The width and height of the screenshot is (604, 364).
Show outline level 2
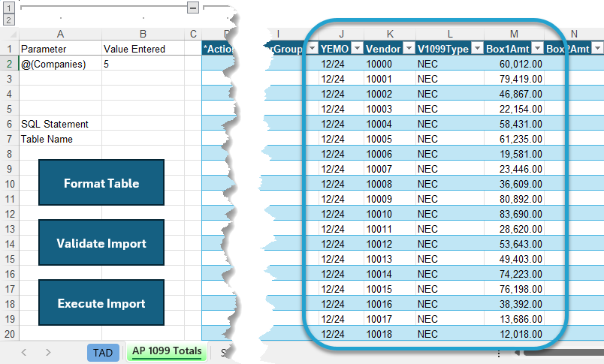[9, 20]
